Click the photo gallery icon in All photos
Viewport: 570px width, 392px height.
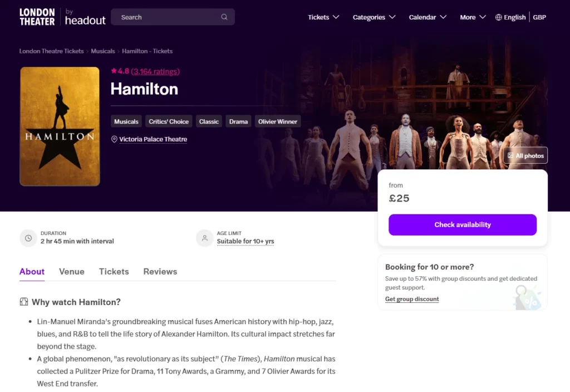click(511, 156)
